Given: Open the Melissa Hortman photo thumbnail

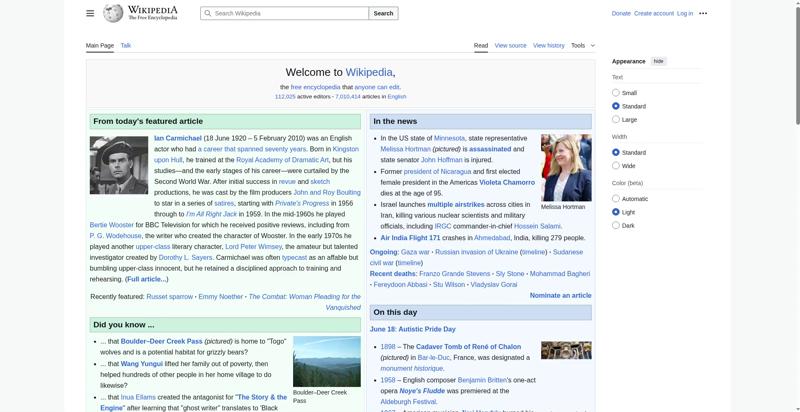Looking at the screenshot, I should pyautogui.click(x=566, y=168).
